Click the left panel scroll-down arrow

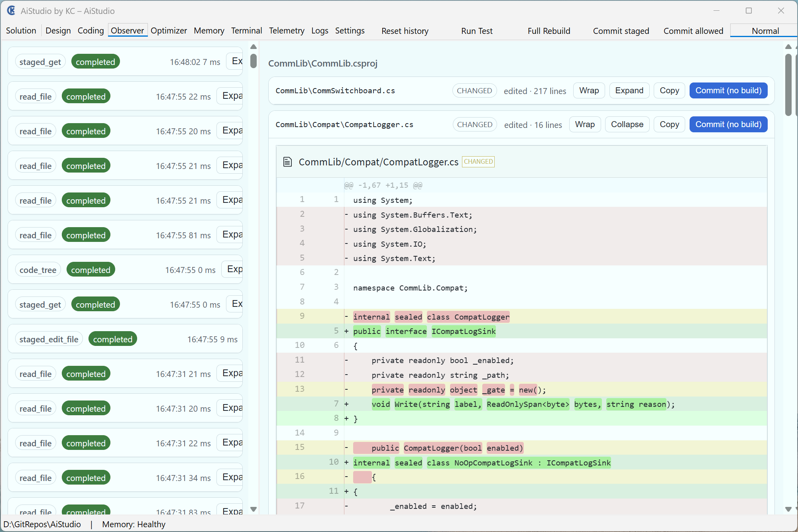pyautogui.click(x=254, y=509)
